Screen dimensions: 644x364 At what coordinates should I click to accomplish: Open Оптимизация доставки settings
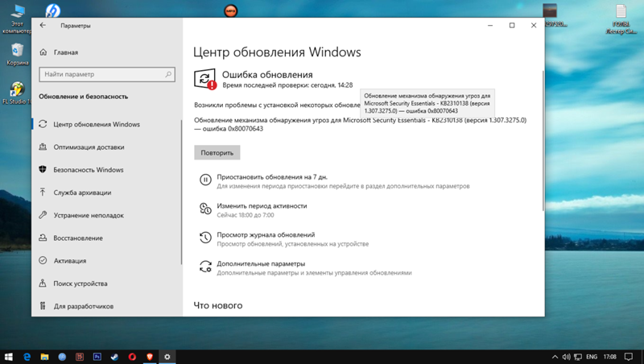(x=89, y=147)
